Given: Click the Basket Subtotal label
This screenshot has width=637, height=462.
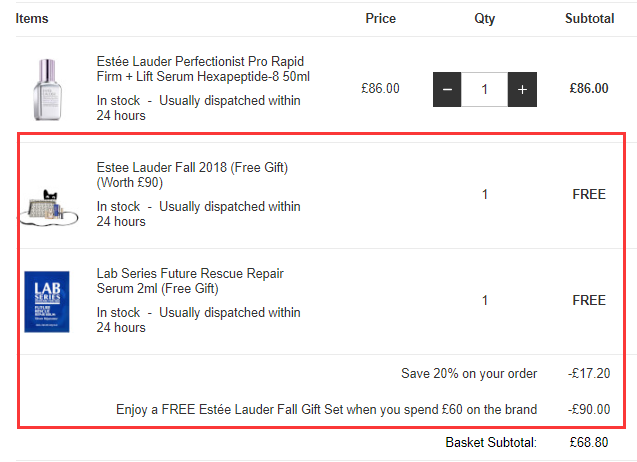Looking at the screenshot, I should coord(491,442).
